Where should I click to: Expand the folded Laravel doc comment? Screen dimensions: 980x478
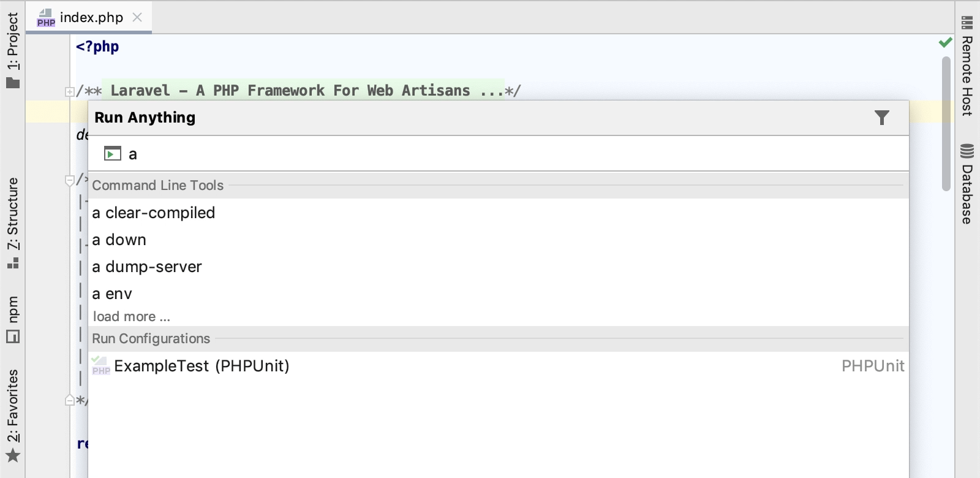coord(70,92)
